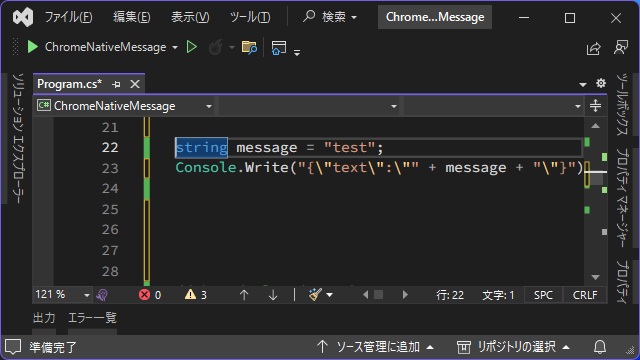Image resolution: width=640 pixels, height=360 pixels.
Task: Start debugging with the green play button
Action: tap(32, 47)
